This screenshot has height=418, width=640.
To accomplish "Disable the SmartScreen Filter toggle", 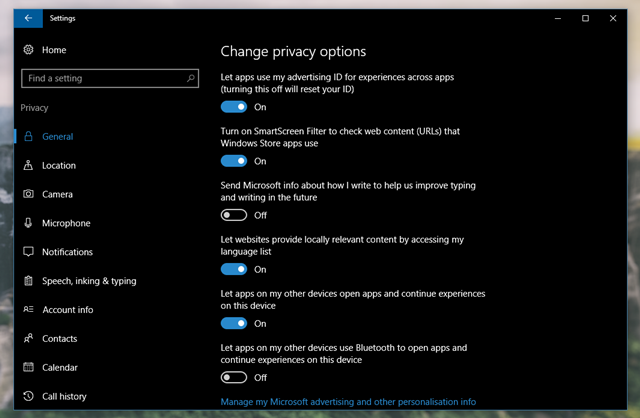I will (x=234, y=161).
